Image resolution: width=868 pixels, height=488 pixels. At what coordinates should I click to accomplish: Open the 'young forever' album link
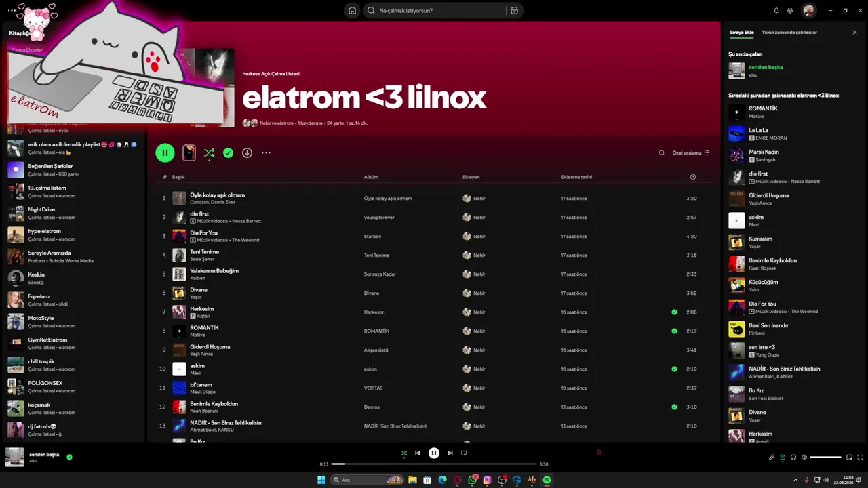point(379,217)
